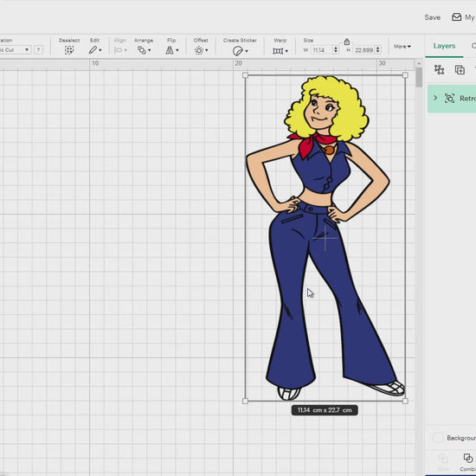Click the canvas vertical scrollbar thumb

pos(419,77)
